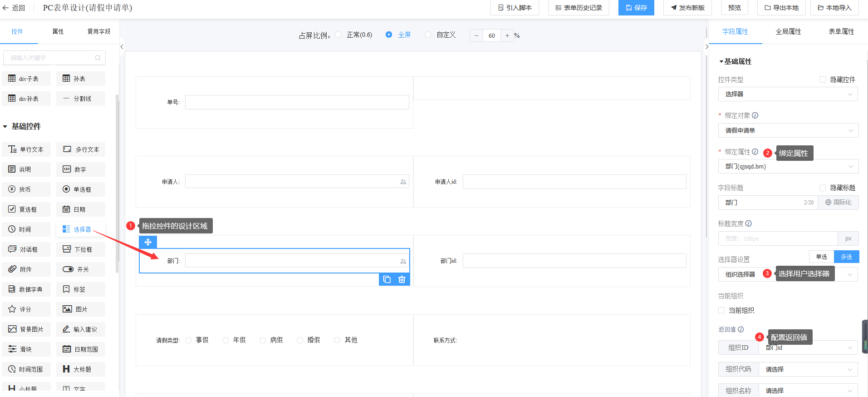Image resolution: width=868 pixels, height=397 pixels.
Task: Expand the 绑定属性 dropdown
Action: [788, 167]
